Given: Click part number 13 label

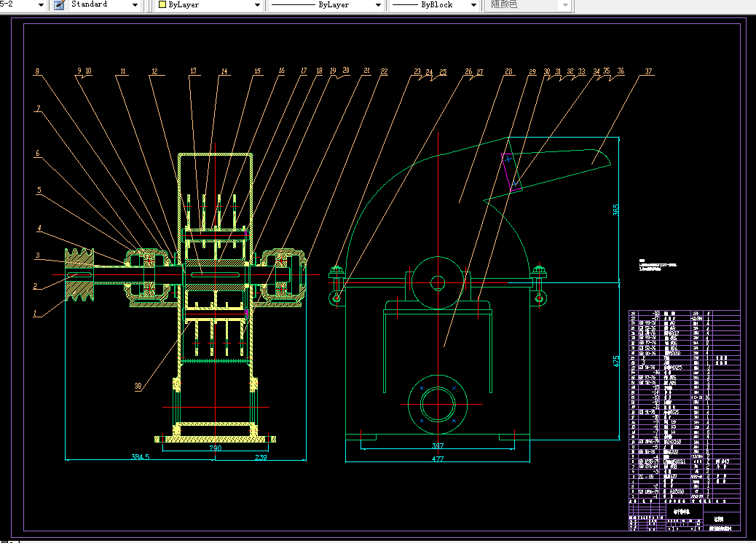Looking at the screenshot, I should [x=193, y=71].
